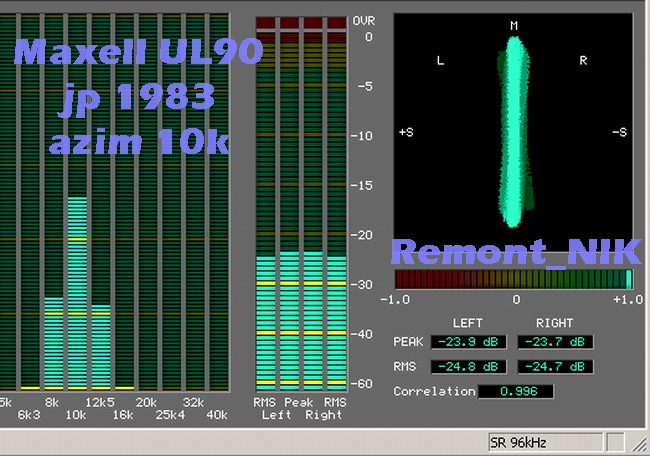Click the RMS Right level meter

coord(336,320)
